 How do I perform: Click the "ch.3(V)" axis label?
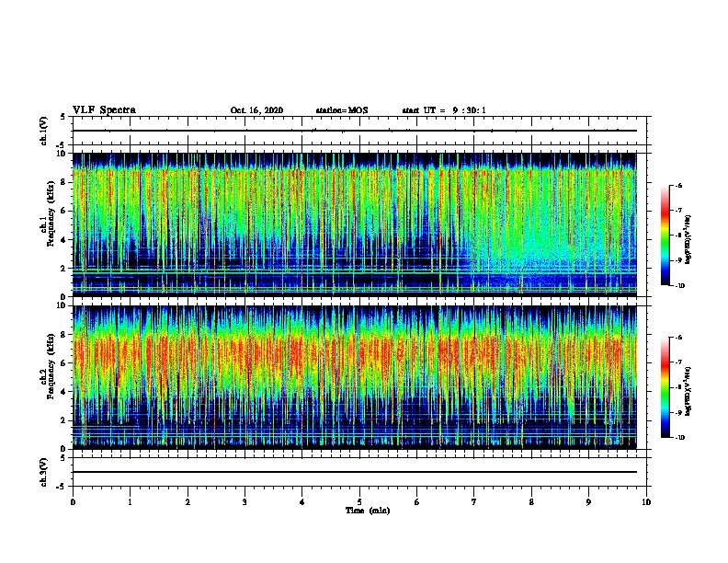click(x=44, y=472)
